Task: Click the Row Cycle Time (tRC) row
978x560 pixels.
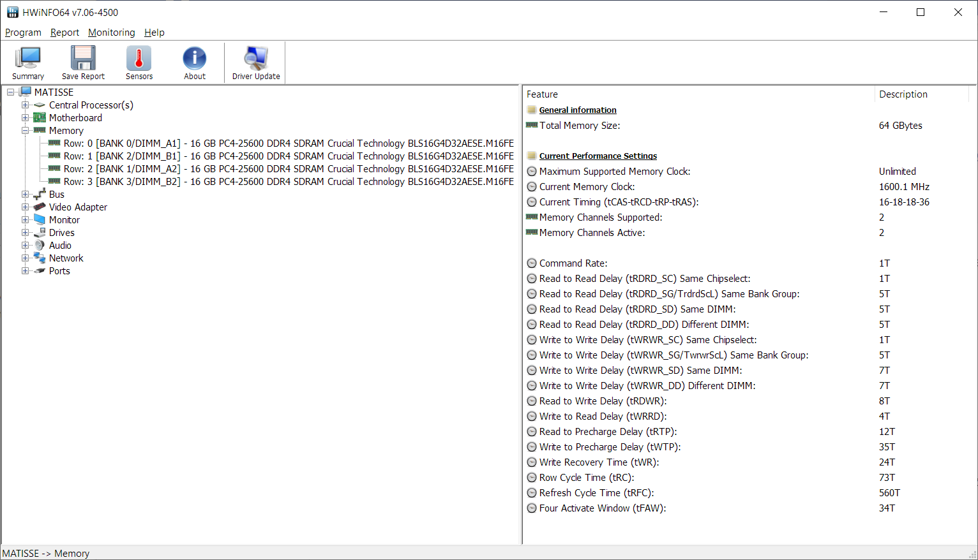Action: tap(748, 477)
